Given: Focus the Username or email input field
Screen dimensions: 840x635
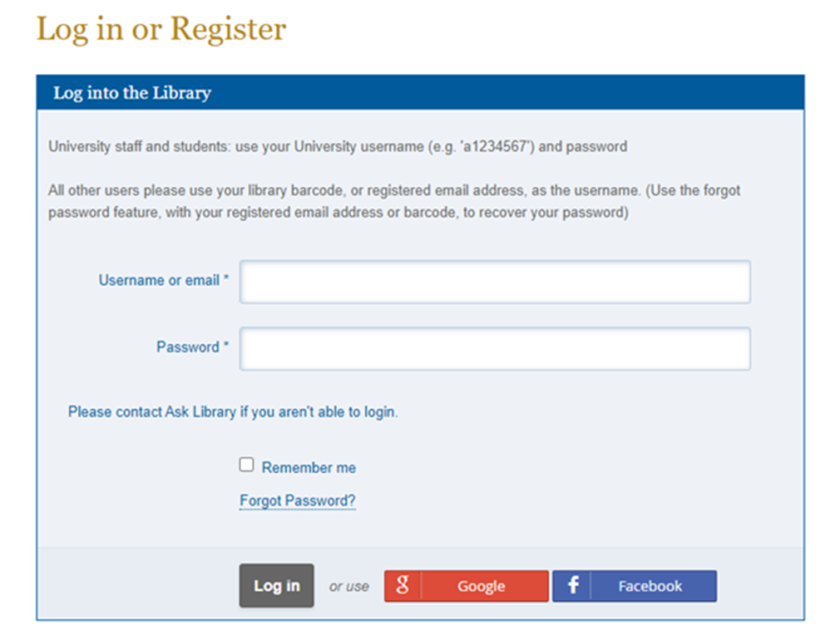Looking at the screenshot, I should pos(495,282).
